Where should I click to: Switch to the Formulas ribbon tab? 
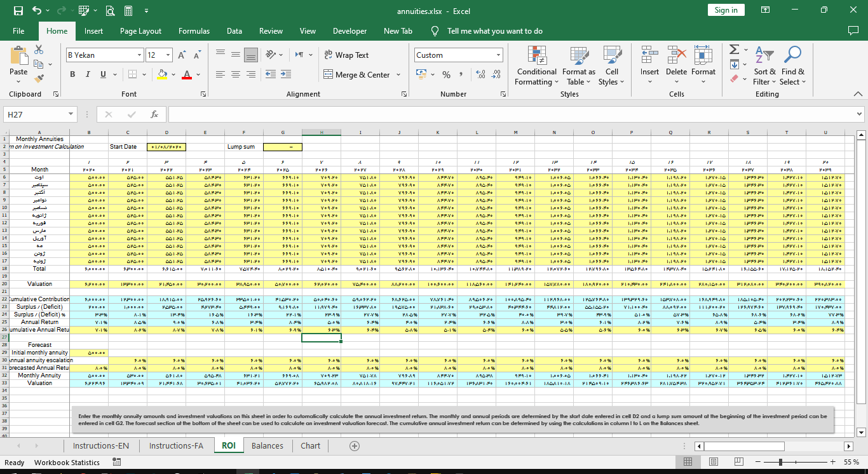194,30
